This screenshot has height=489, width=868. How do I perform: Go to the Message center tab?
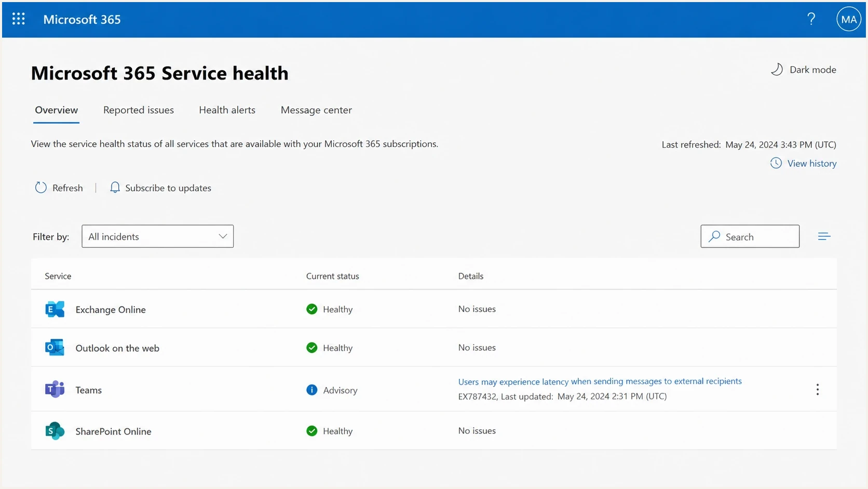[316, 110]
